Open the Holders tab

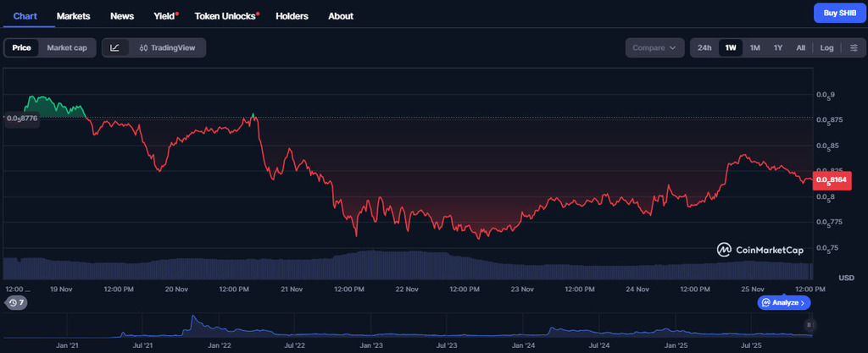click(x=292, y=16)
